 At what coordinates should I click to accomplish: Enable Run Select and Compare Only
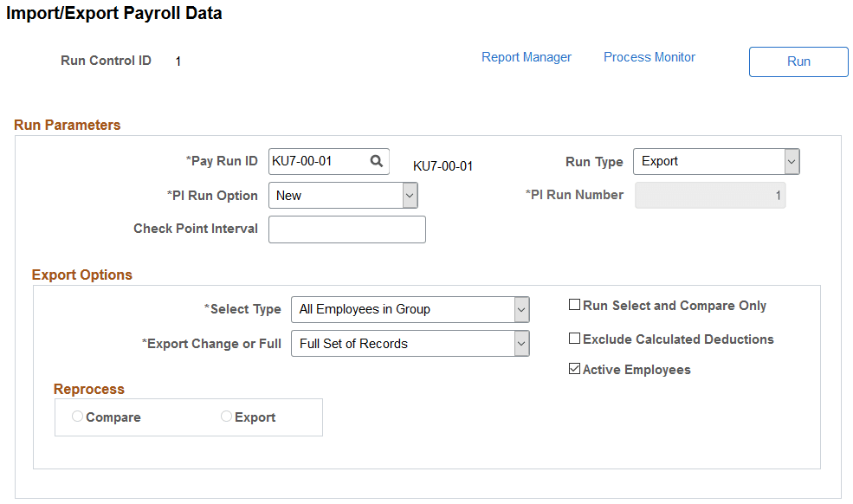pyautogui.click(x=574, y=304)
